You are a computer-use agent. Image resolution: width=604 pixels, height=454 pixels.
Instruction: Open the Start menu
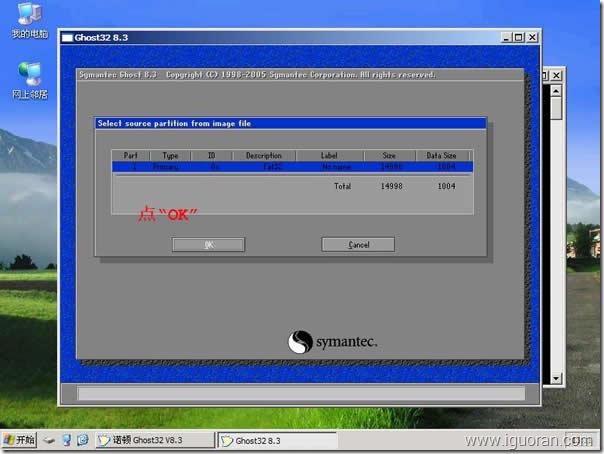tap(20, 440)
